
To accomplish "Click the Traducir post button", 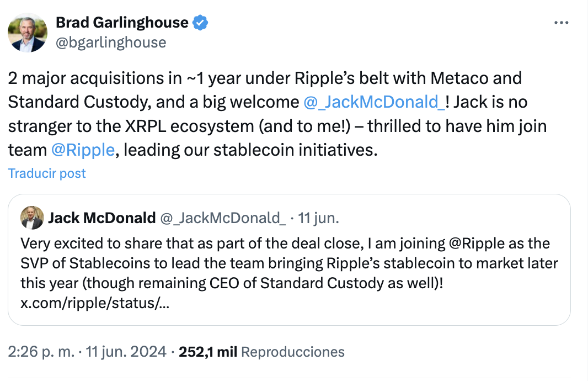I will 47,173.
